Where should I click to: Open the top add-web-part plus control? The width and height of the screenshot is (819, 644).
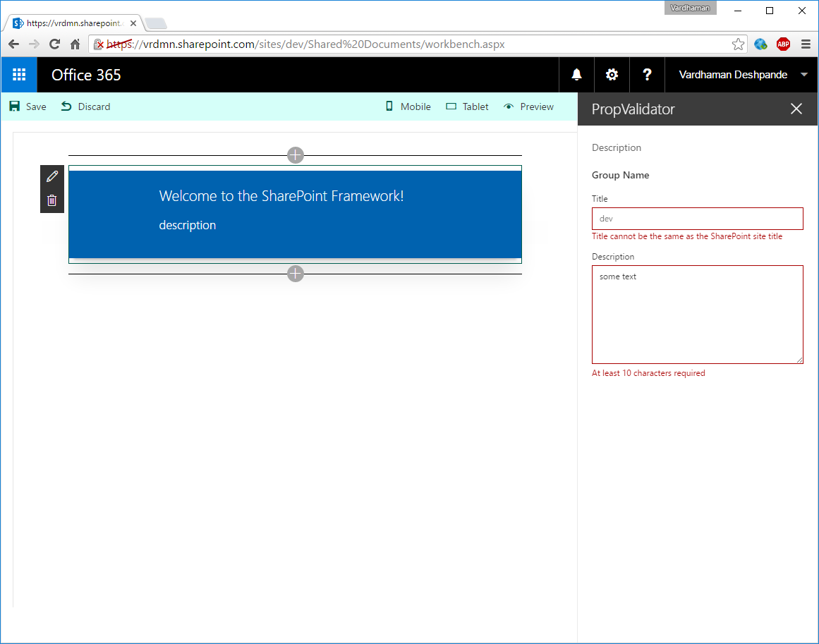point(295,154)
